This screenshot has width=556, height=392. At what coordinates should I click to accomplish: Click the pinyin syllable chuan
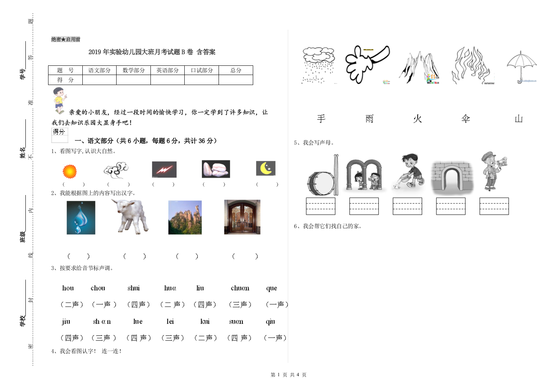240,288
